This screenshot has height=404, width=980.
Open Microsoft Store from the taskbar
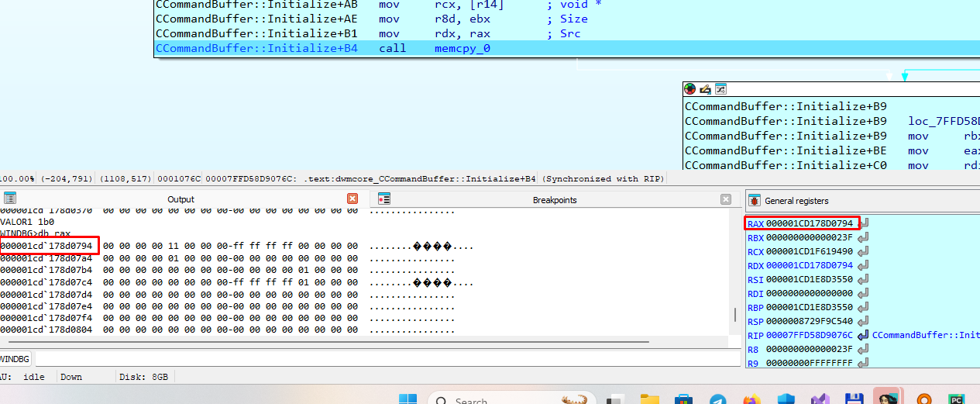click(x=683, y=399)
